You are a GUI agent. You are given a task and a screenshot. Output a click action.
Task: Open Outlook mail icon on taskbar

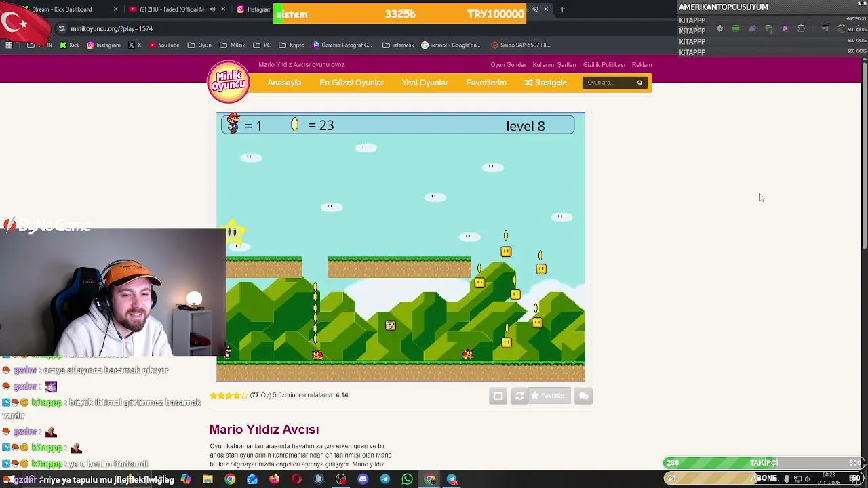252,479
